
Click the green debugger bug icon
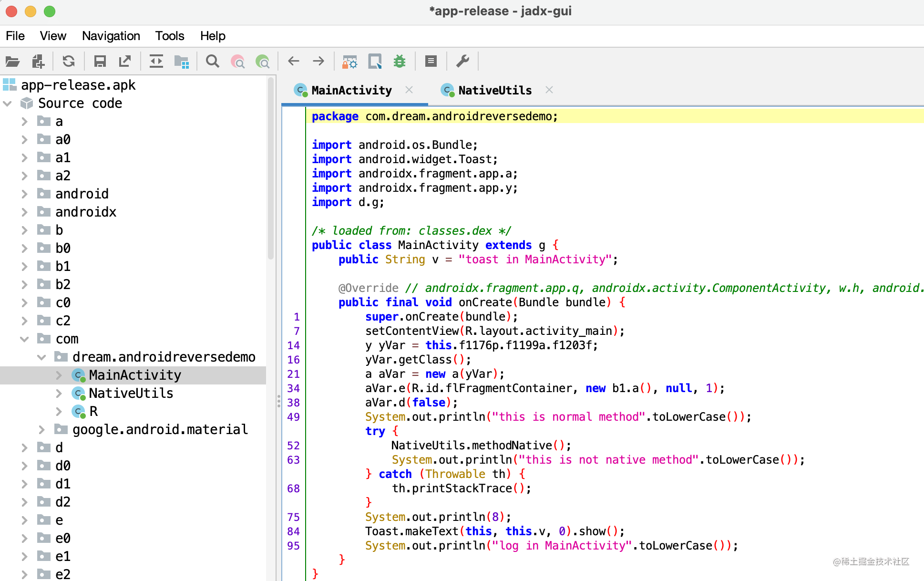tap(400, 62)
